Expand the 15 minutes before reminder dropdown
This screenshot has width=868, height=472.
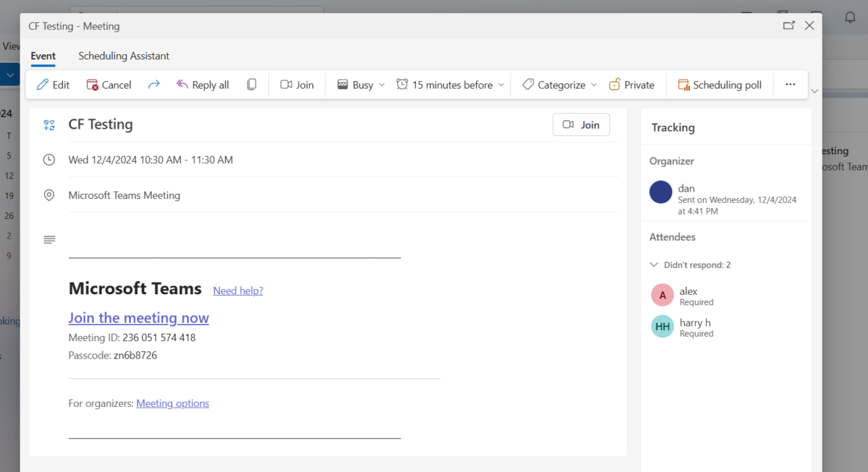pyautogui.click(x=450, y=85)
